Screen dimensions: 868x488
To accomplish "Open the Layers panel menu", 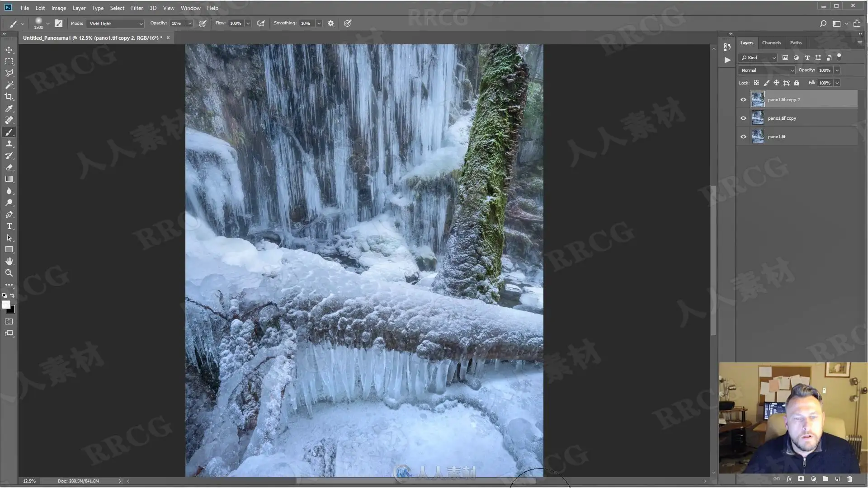I will coord(859,42).
